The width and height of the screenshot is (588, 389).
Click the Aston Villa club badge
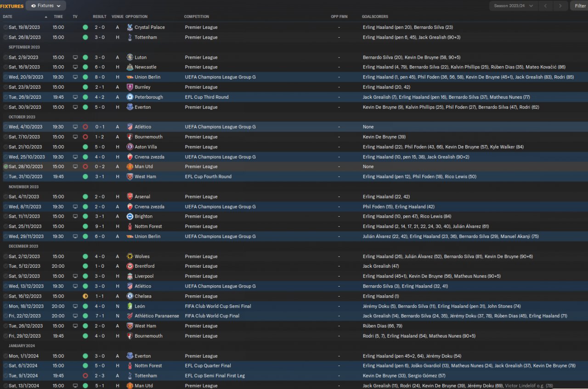click(130, 147)
